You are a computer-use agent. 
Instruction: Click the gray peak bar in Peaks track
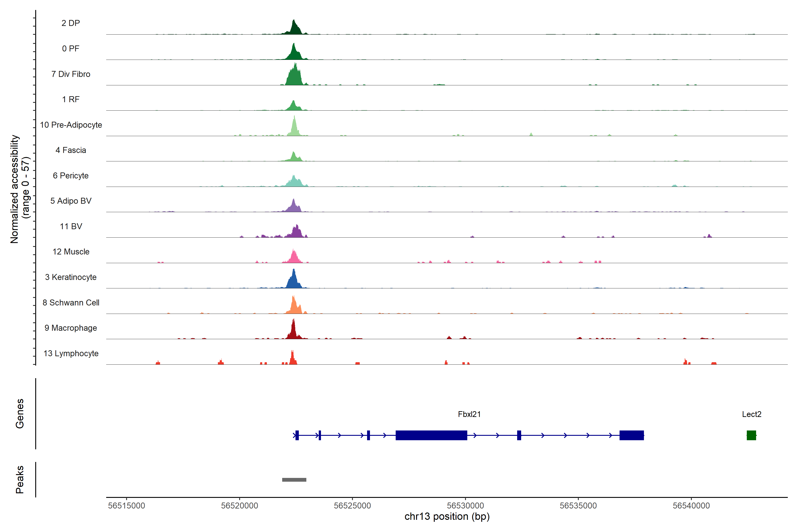pyautogui.click(x=294, y=479)
